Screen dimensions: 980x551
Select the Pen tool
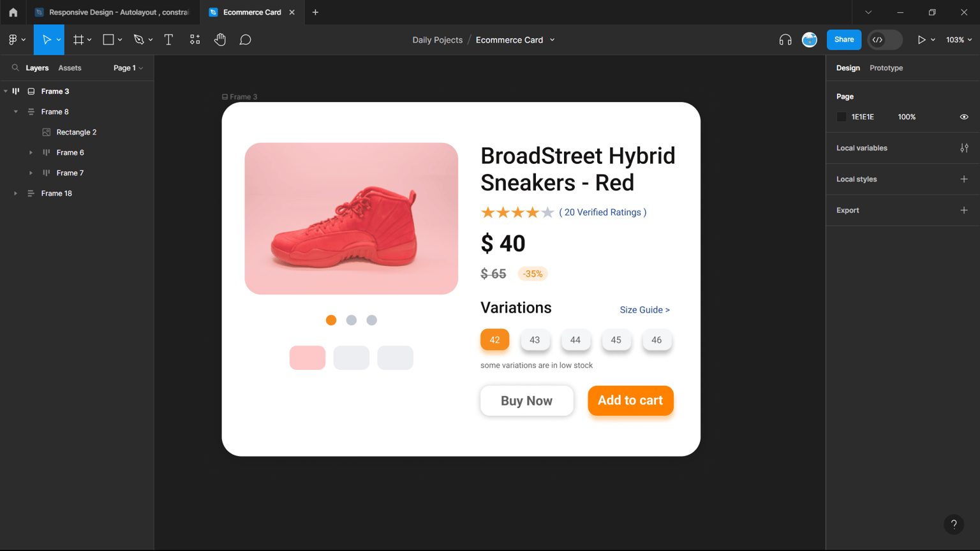pyautogui.click(x=138, y=40)
